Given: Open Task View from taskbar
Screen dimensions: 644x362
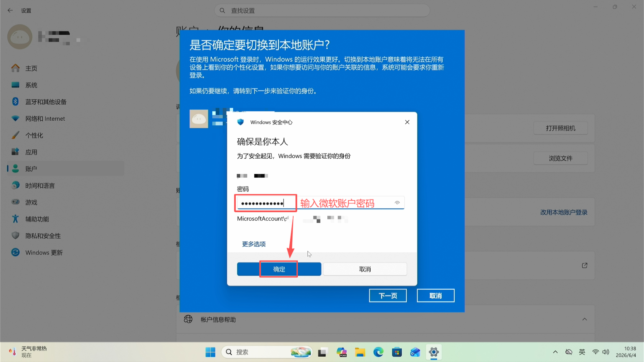Looking at the screenshot, I should coord(322,352).
